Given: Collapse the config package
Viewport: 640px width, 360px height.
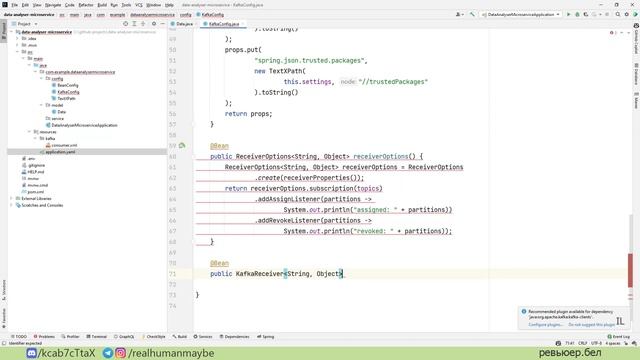Looking at the screenshot, I should pos(42,78).
